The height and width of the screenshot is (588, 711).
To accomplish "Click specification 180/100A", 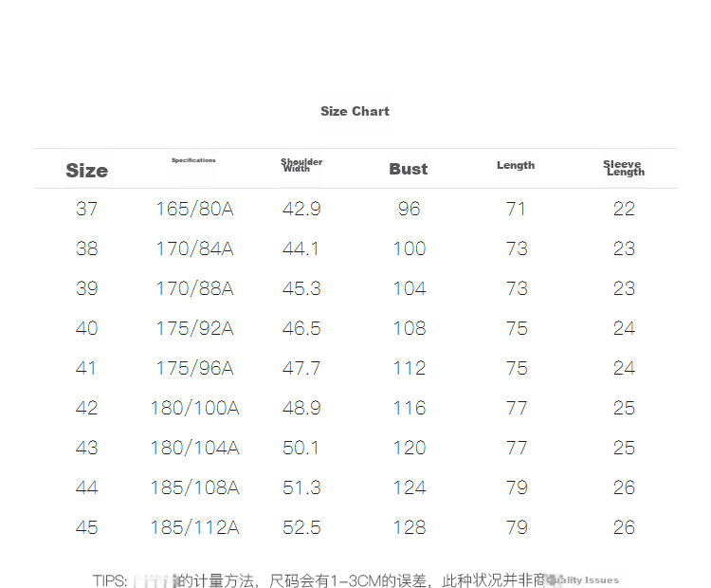I will [194, 408].
